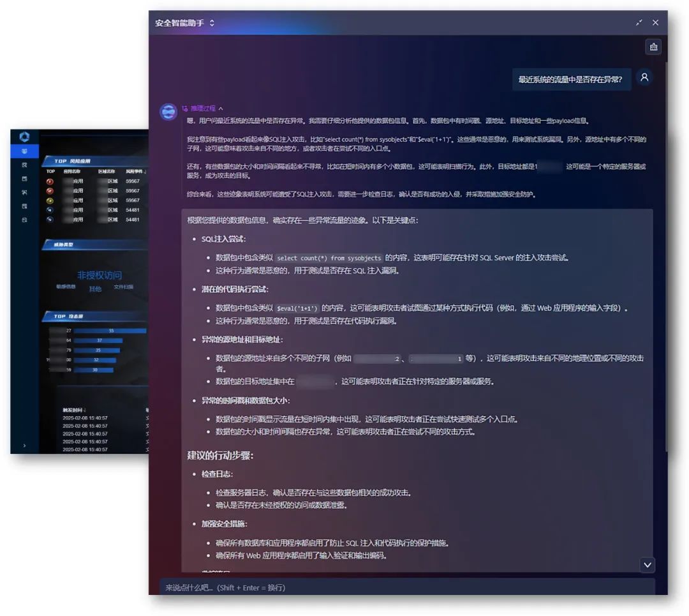Select 其他 in the threat type word cloud
The height and width of the screenshot is (616, 689).
[x=95, y=289]
